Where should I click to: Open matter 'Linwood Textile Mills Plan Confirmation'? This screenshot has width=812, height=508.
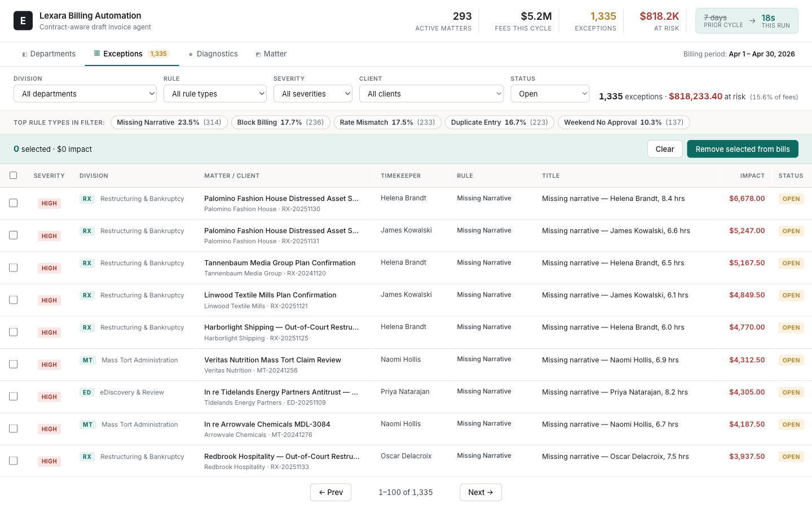270,295
